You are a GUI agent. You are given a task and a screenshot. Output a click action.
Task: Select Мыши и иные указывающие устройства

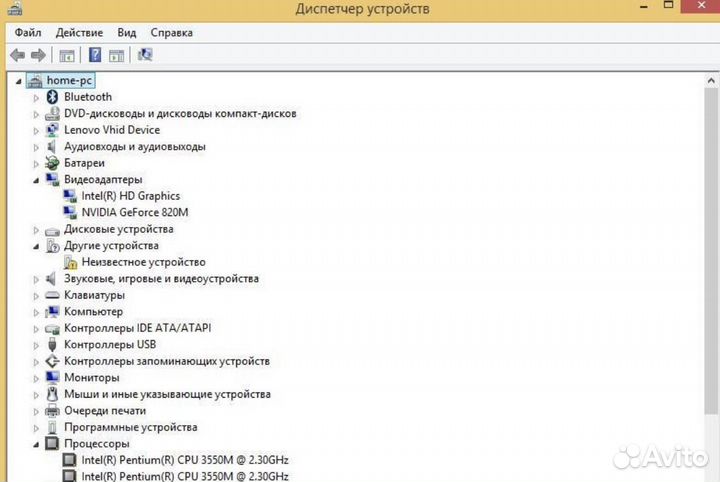point(168,394)
